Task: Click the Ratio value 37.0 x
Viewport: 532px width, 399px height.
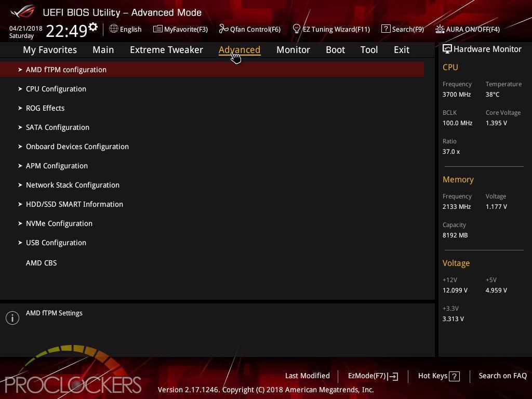Action: click(451, 151)
